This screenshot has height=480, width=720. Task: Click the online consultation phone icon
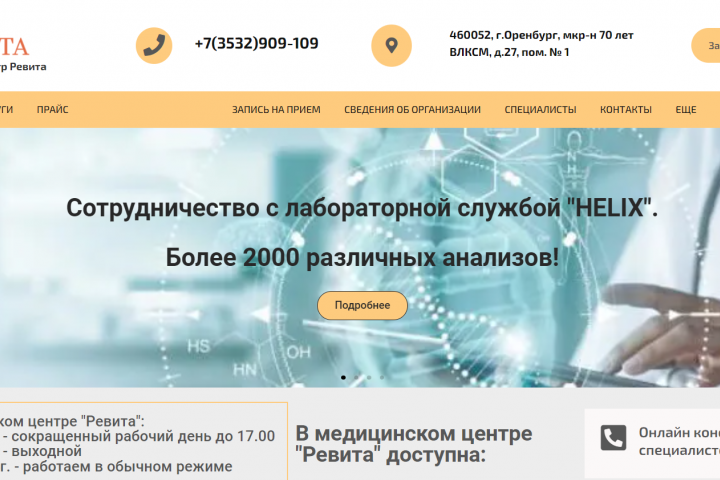click(613, 438)
